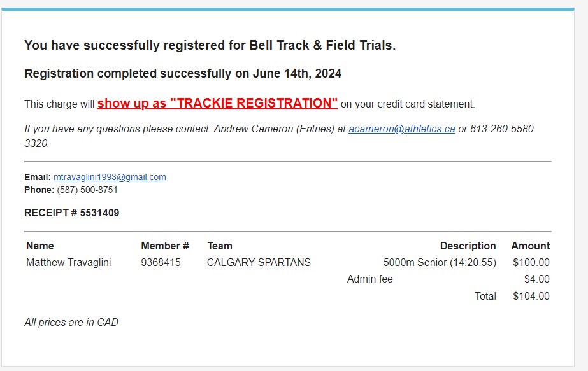Click the Amount column header
Image resolution: width=588 pixels, height=371 pixels.
tap(530, 246)
